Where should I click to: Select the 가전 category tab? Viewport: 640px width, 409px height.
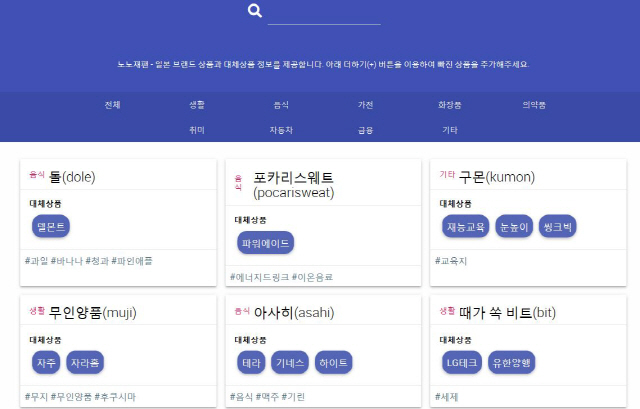tap(365, 105)
